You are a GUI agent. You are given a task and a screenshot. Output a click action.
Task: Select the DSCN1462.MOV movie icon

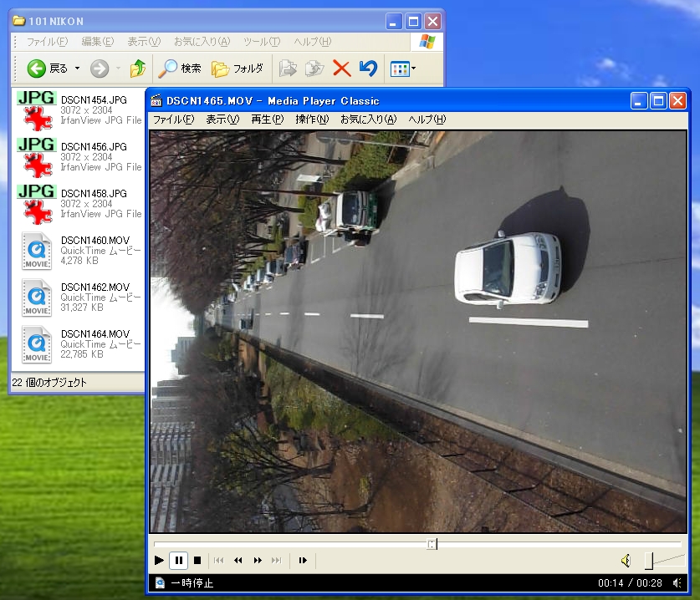click(37, 298)
